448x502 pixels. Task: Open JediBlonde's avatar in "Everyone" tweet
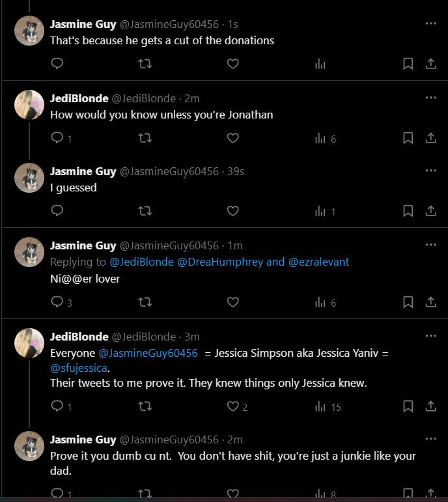click(x=29, y=342)
